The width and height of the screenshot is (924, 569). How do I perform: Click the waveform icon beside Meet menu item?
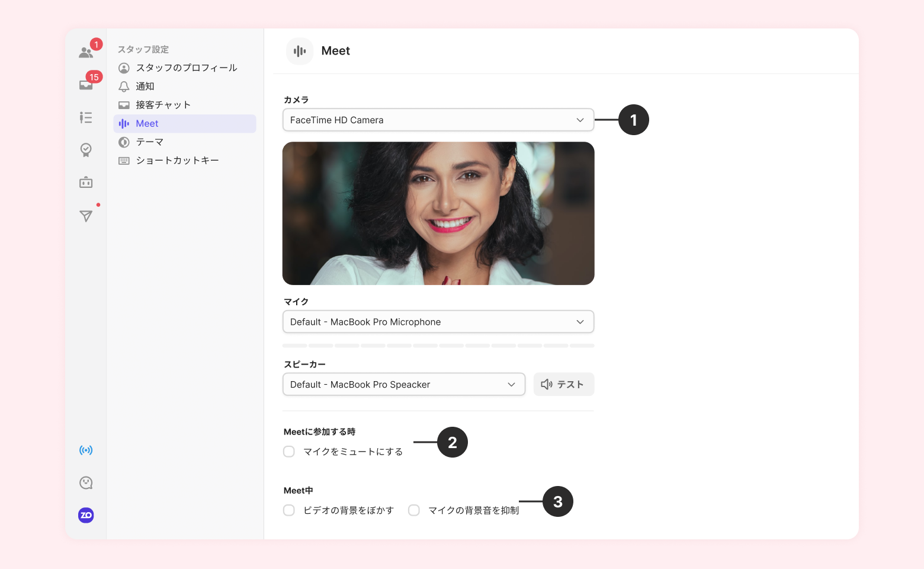124,123
